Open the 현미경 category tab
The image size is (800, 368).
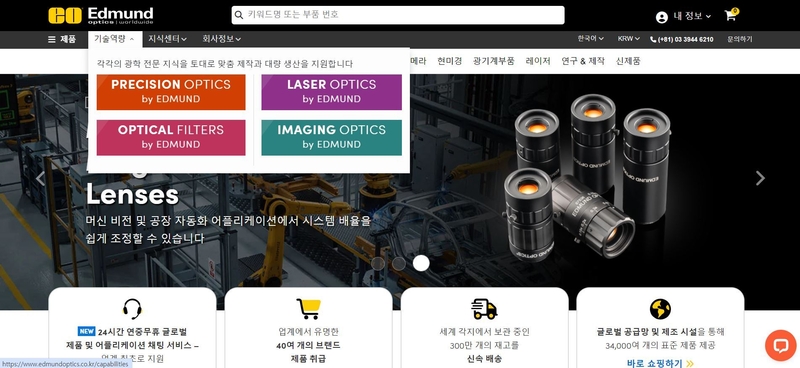pos(449,61)
